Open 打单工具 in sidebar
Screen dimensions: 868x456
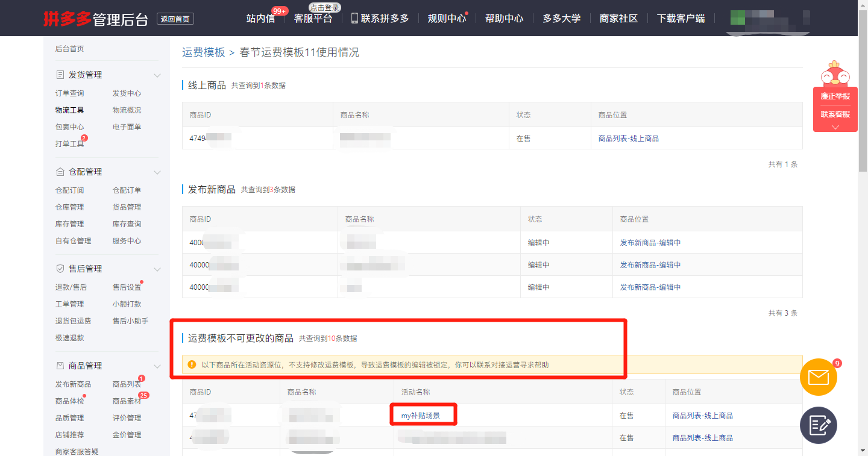70,144
